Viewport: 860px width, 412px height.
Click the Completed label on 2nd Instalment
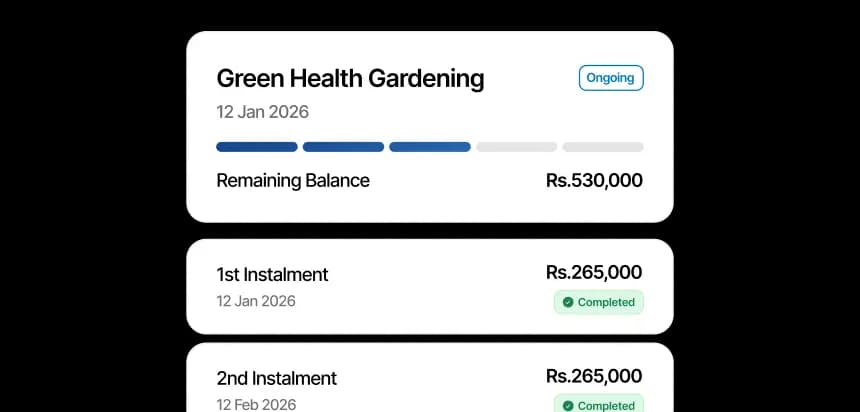(606, 405)
